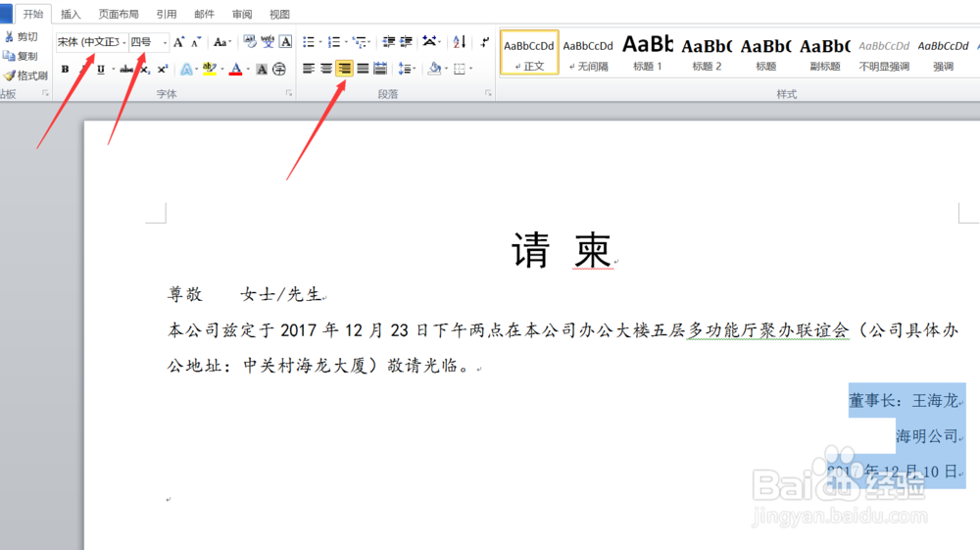Click the Sort (A-Z) icon
The width and height of the screenshot is (980, 550).
460,42
